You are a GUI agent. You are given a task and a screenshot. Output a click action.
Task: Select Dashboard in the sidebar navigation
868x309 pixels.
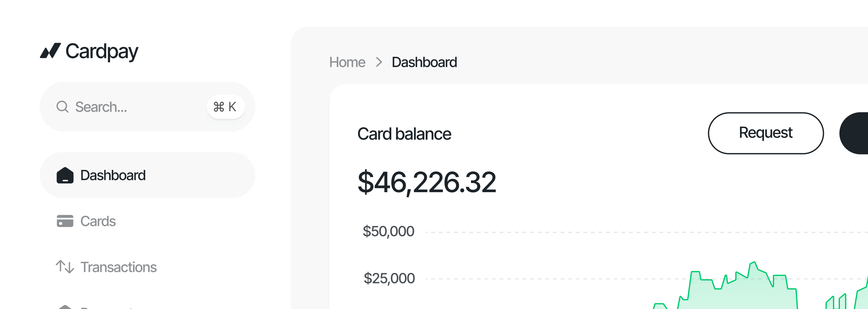coord(113,175)
